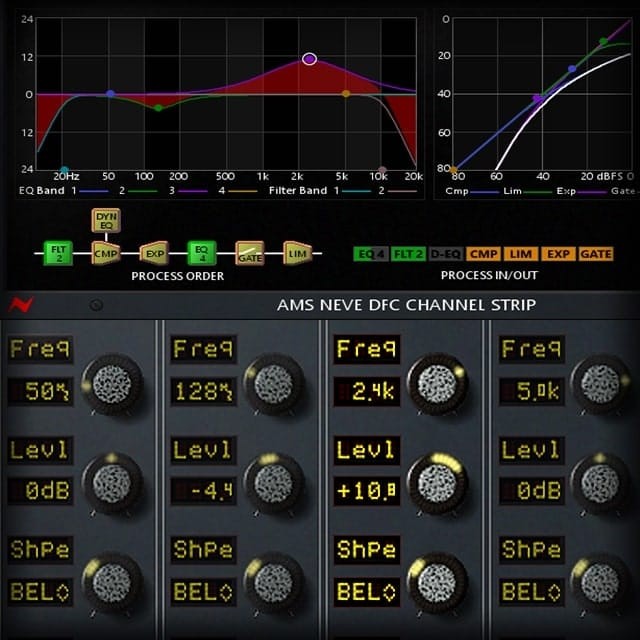
Task: Enable D-EQ in Process In/Out
Action: click(446, 254)
